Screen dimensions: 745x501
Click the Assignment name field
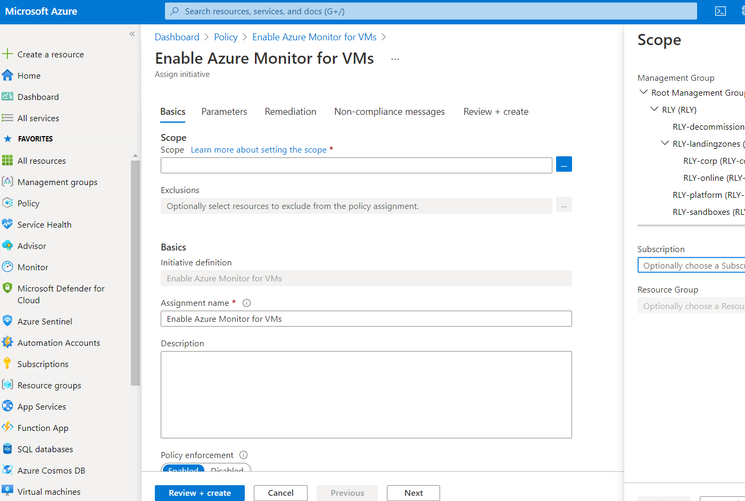(x=366, y=318)
